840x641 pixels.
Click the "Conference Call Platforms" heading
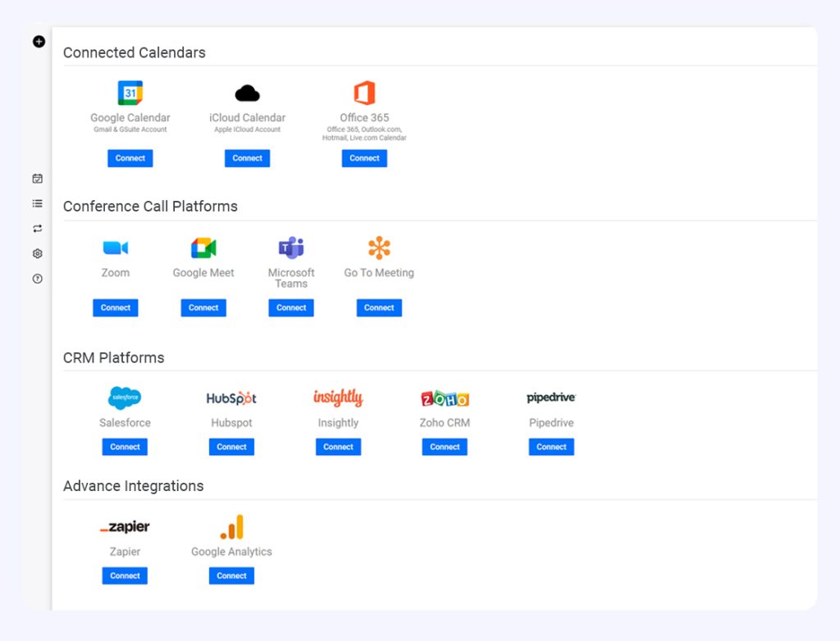pos(151,207)
